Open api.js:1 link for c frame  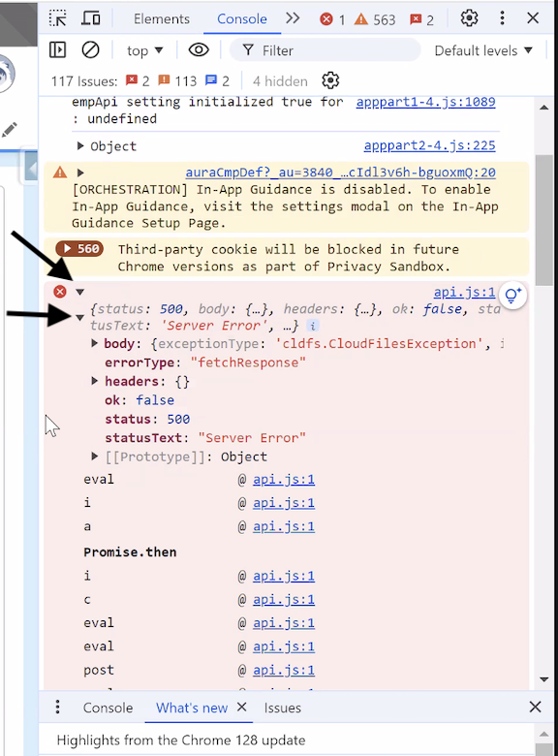point(283,600)
